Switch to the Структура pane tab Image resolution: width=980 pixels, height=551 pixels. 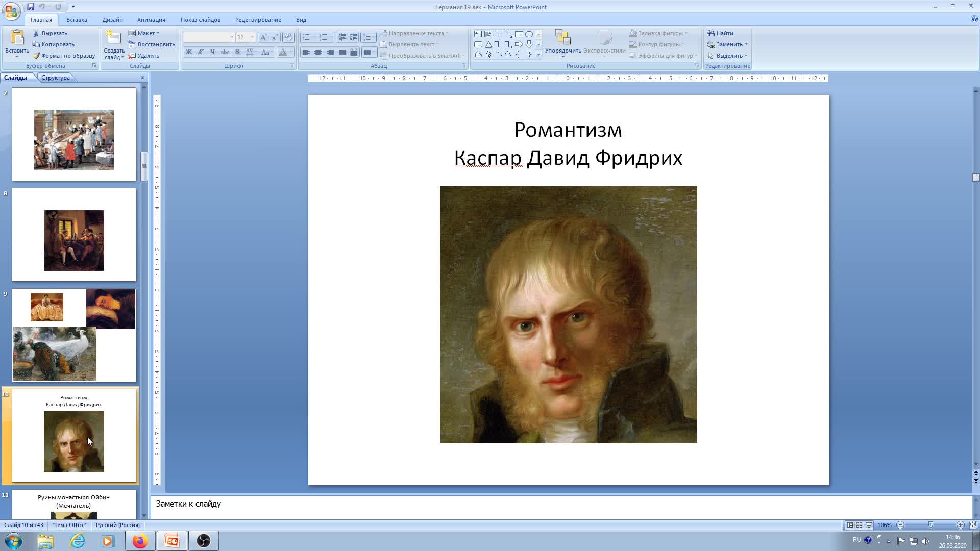coord(56,78)
